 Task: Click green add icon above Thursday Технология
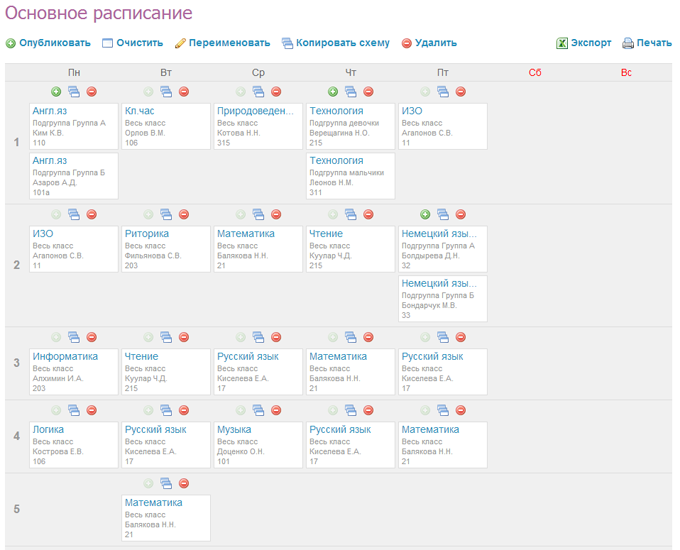pyautogui.click(x=333, y=92)
